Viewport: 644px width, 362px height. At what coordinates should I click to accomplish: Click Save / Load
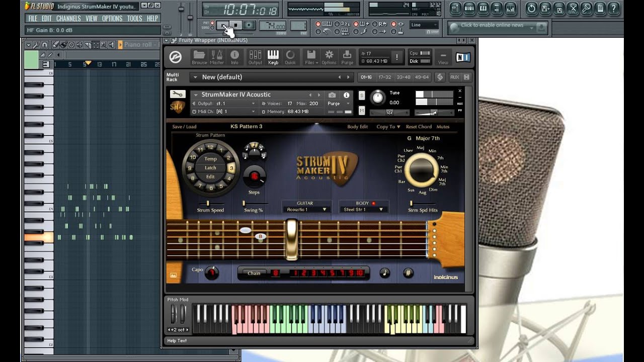click(184, 127)
